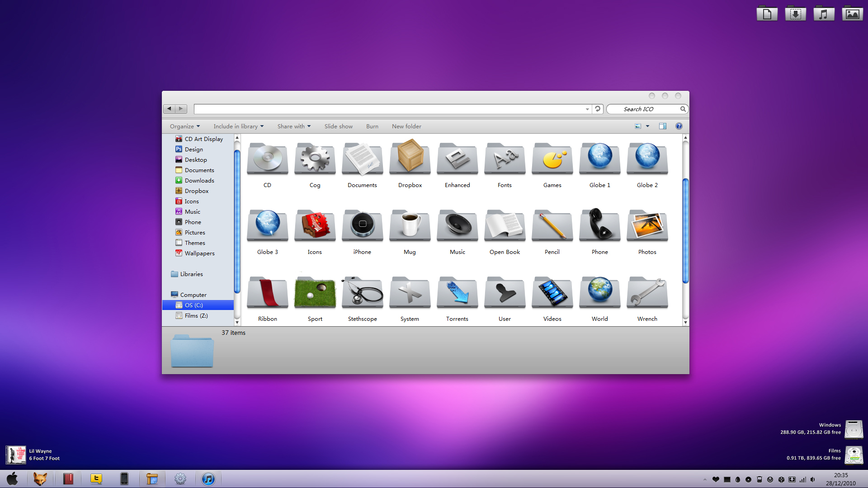Click the file list vertical scrollbar
Screen dimensions: 868x488
(x=685, y=230)
